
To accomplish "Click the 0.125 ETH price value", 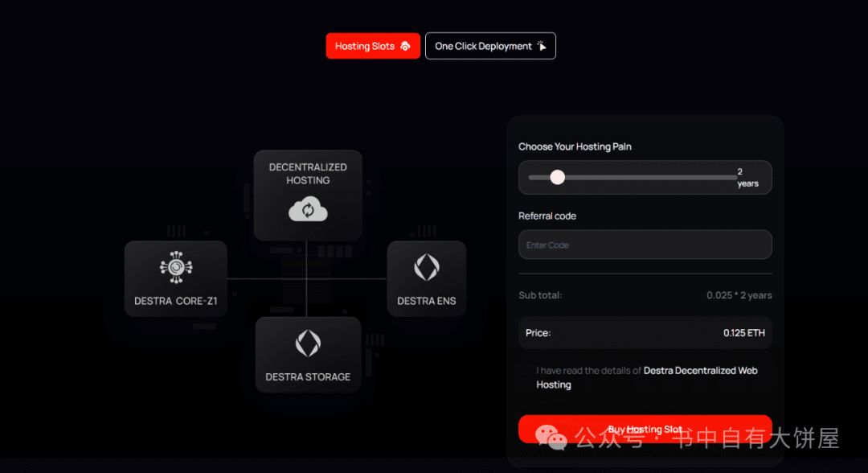I will (744, 333).
